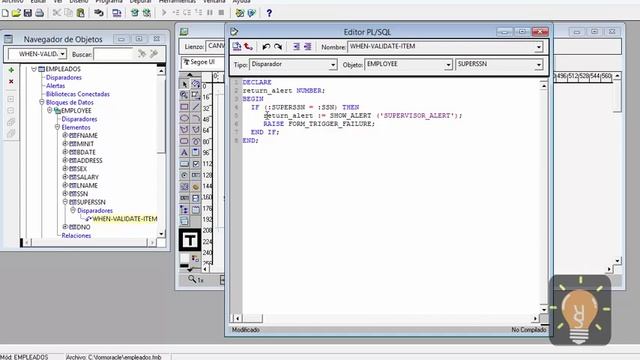Click the fill color swatch under the T preview

[184, 258]
